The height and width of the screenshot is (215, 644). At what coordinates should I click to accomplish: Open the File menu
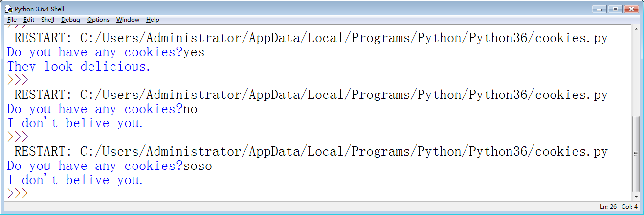(x=12, y=20)
